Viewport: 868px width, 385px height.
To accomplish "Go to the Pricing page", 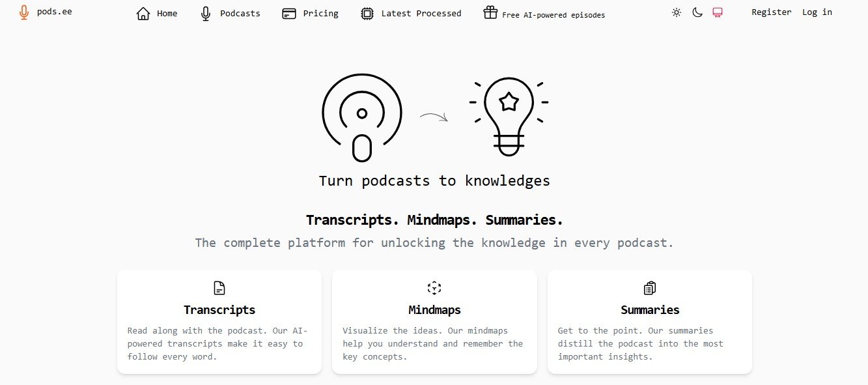I will point(320,13).
